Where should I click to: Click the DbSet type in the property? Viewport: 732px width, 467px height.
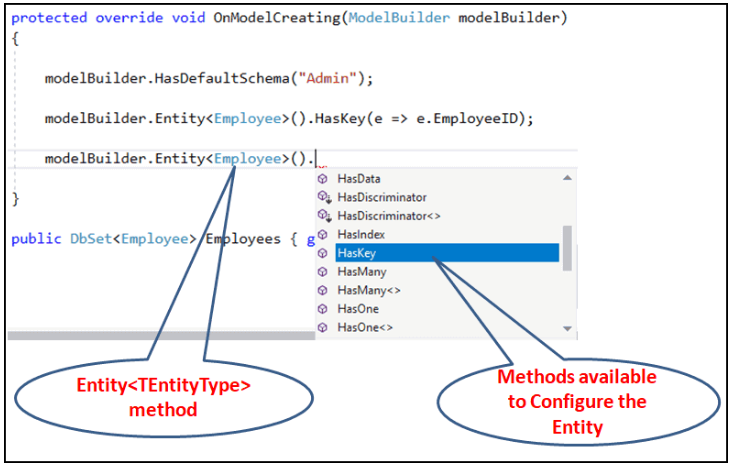point(91,239)
